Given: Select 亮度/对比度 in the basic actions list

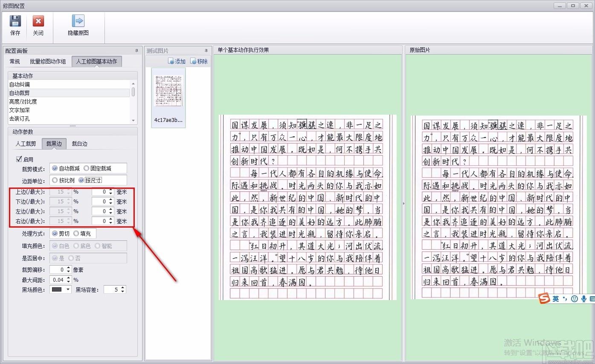Looking at the screenshot, I should click(69, 101).
